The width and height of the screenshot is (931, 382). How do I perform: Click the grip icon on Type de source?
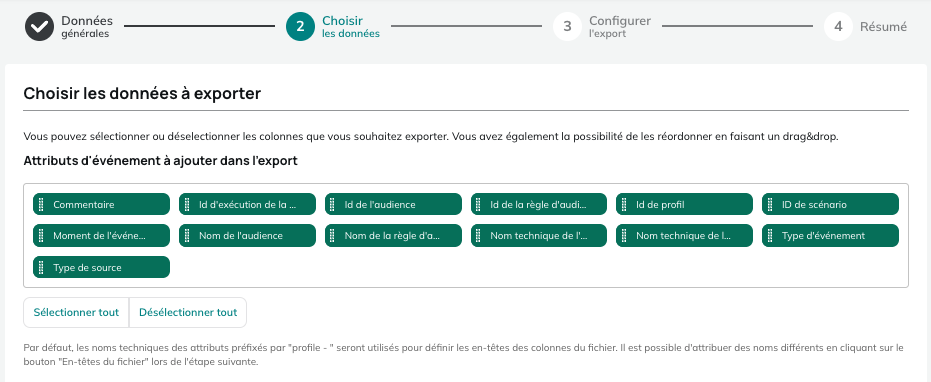click(41, 267)
